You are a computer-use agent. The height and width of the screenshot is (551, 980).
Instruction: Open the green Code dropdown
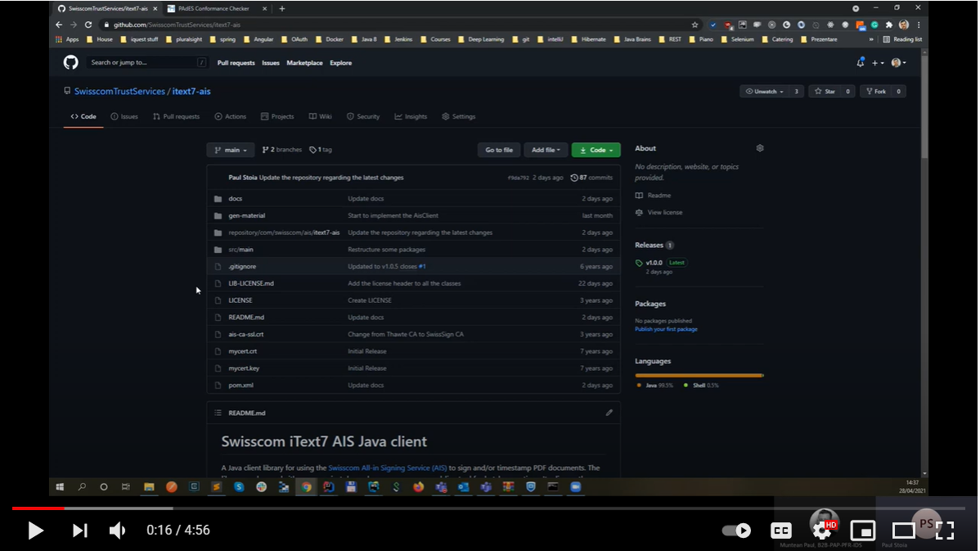596,150
